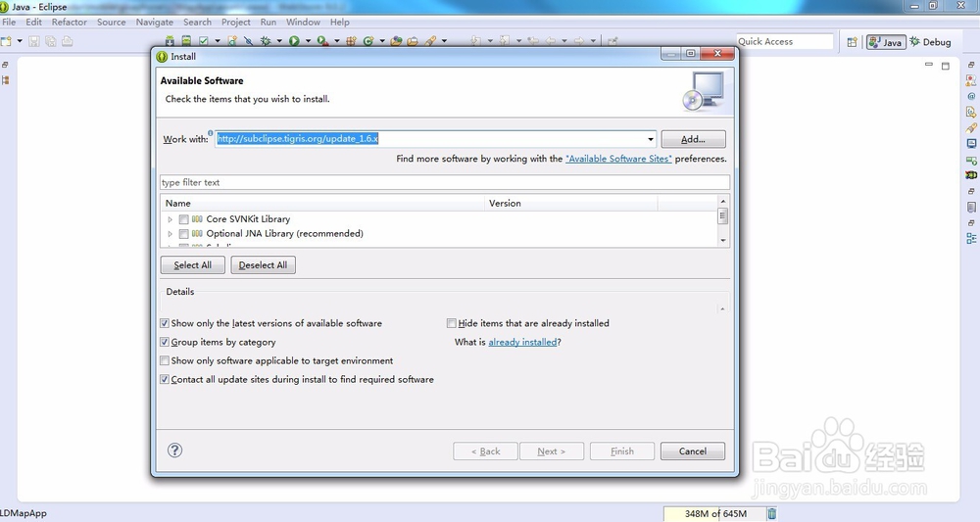Switch to the Java perspective
Image resolution: width=980 pixels, height=522 pixels.
point(886,42)
